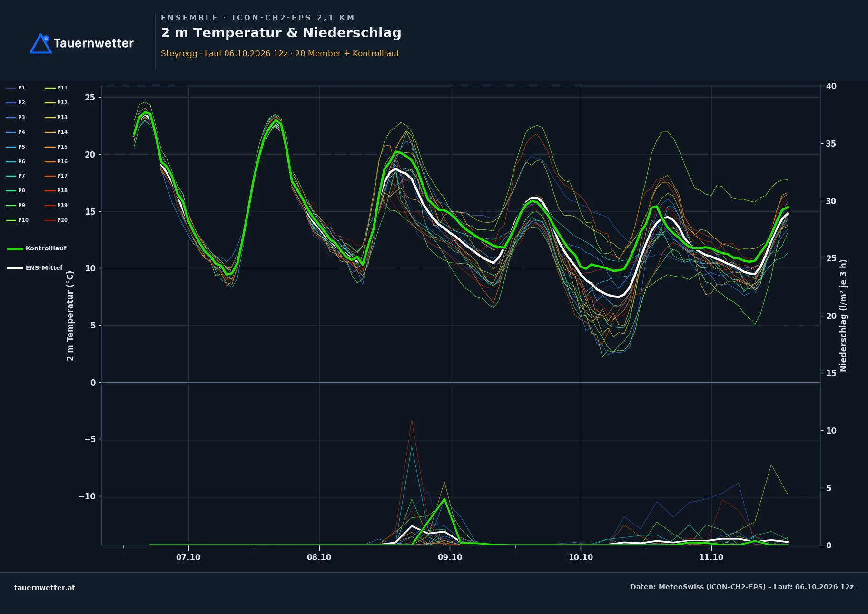Click the Tauernwetter brand name text
This screenshot has width=868, height=614.
94,43
